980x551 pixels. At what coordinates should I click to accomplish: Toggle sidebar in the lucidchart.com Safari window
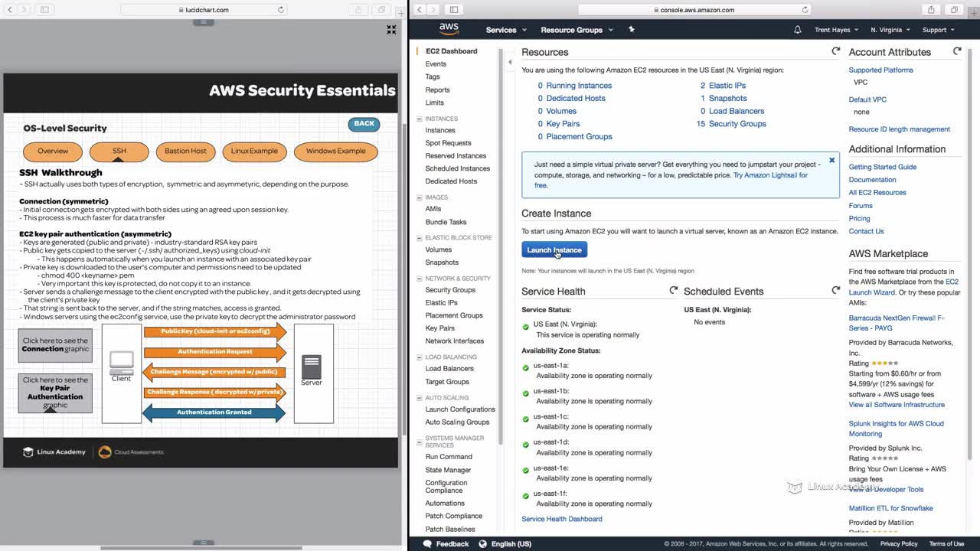point(44,10)
